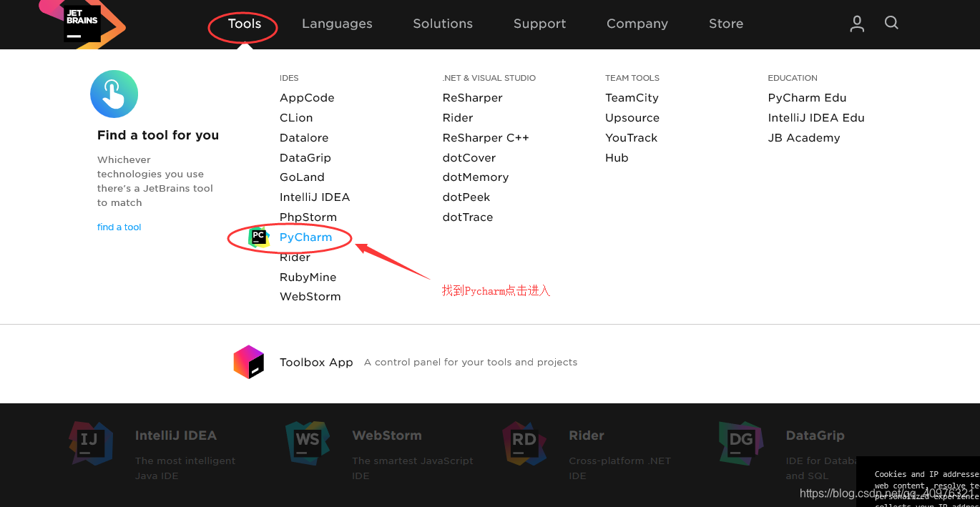Click the Toolbox App cube icon
Viewport: 980px width, 507px height.
click(249, 362)
